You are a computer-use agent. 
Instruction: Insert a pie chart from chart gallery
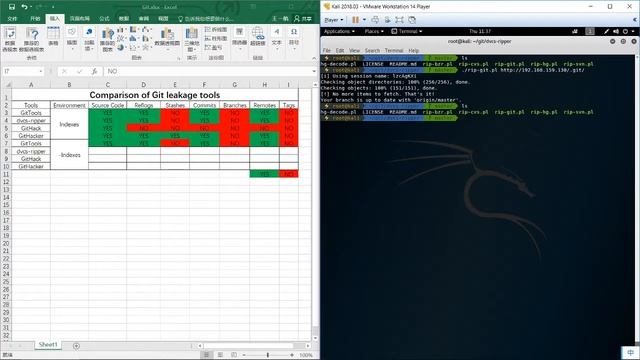tap(120, 47)
